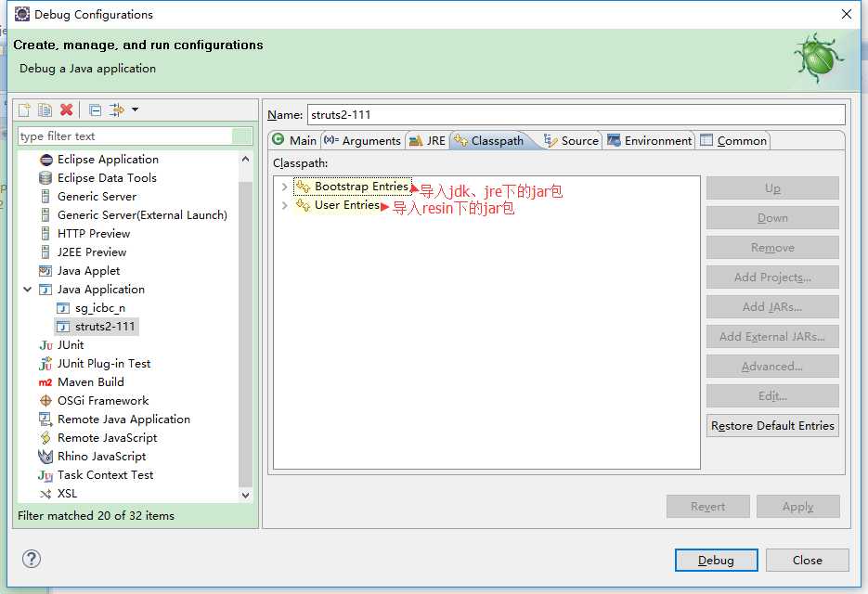The height and width of the screenshot is (594, 868).
Task: Click the Eclipse Data Tools icon
Action: point(45,178)
